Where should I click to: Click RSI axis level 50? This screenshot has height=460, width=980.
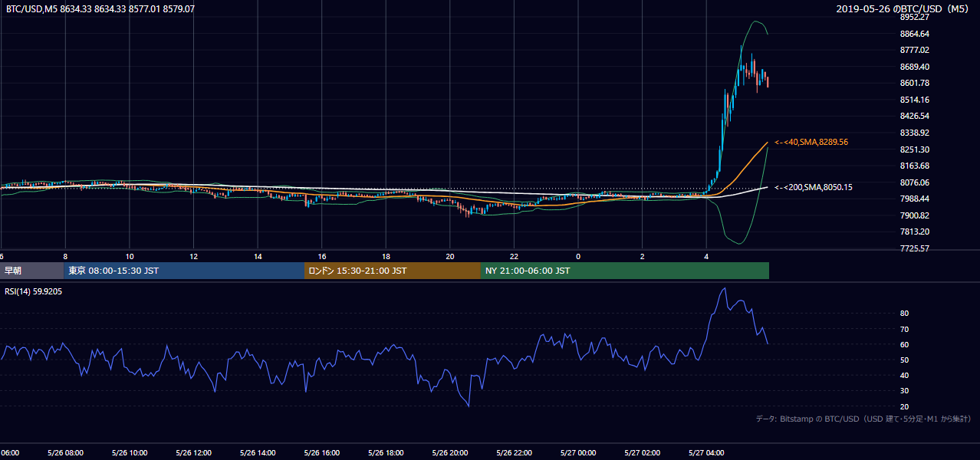pos(905,360)
